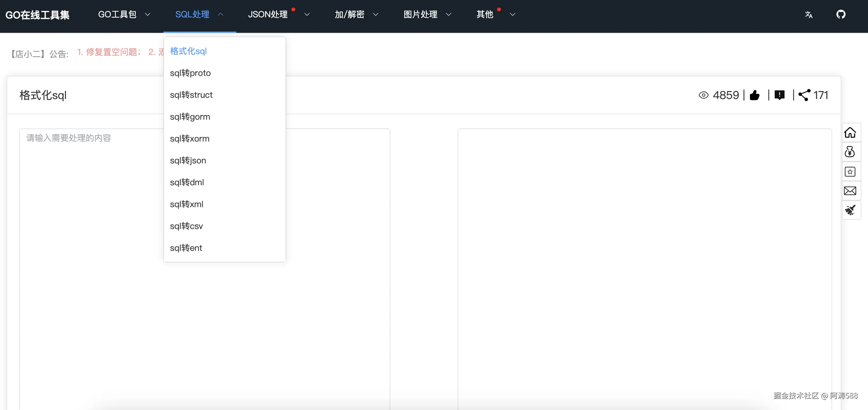Choose sql转gorm menu entry
Image resolution: width=868 pixels, height=410 pixels.
[x=190, y=117]
